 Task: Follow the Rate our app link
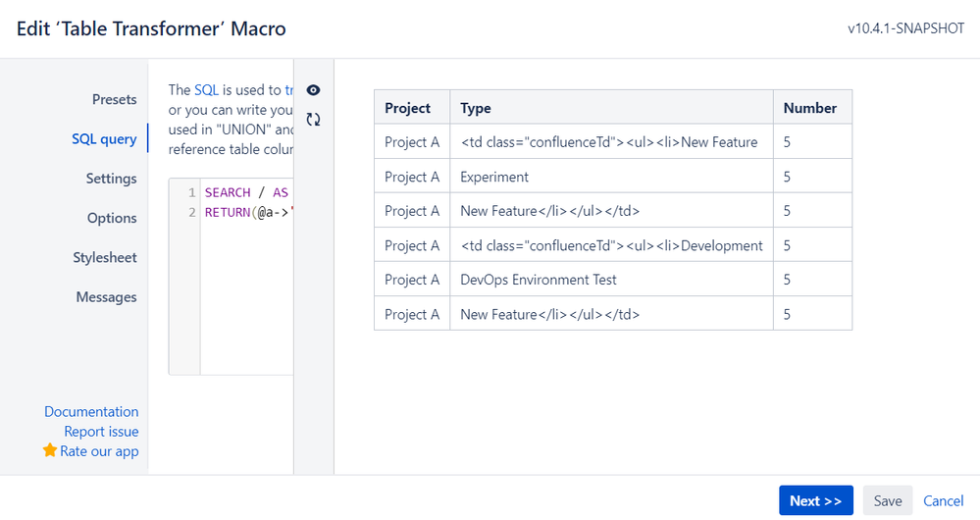tap(99, 451)
